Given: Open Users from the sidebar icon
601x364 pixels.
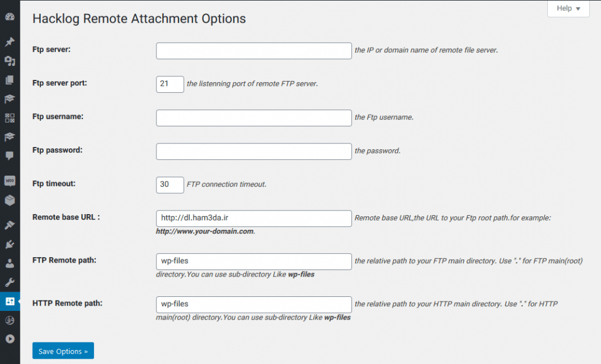Looking at the screenshot, I should pos(10,263).
